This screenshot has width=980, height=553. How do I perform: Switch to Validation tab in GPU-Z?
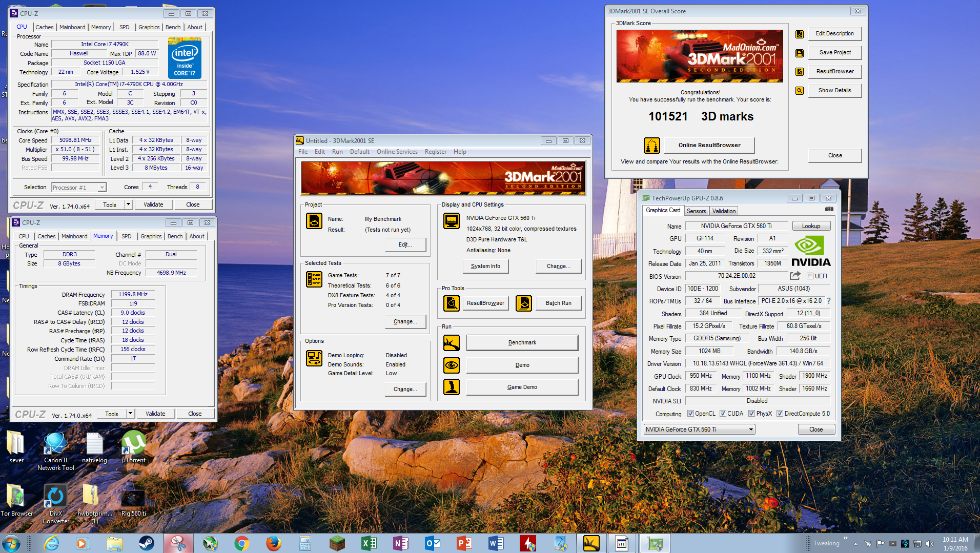click(724, 211)
